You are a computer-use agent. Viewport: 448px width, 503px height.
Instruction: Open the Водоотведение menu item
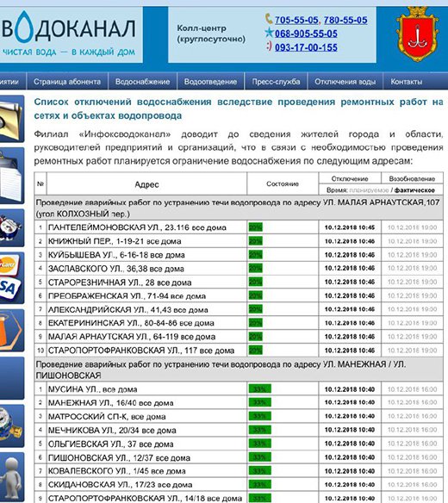coord(210,82)
